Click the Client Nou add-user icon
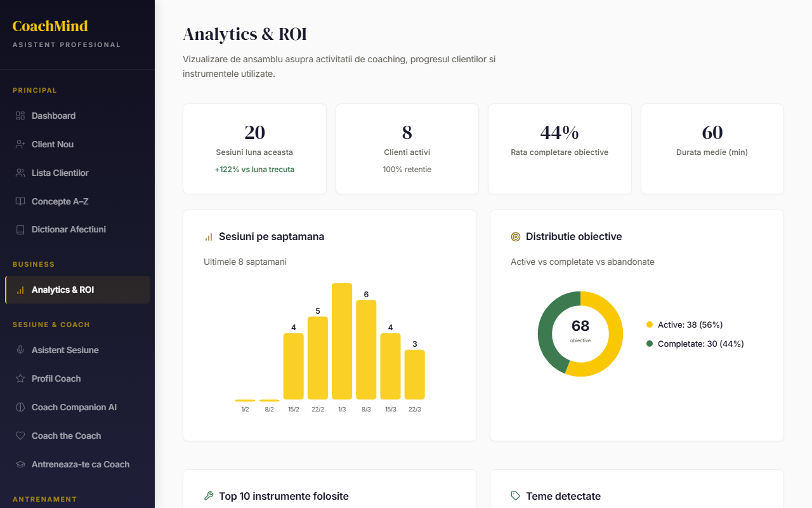 (20, 144)
